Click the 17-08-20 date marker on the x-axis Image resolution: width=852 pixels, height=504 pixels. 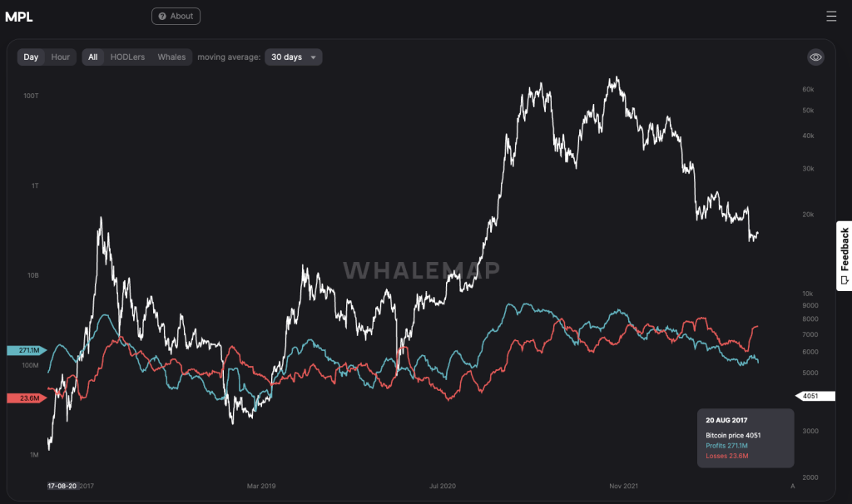point(62,486)
